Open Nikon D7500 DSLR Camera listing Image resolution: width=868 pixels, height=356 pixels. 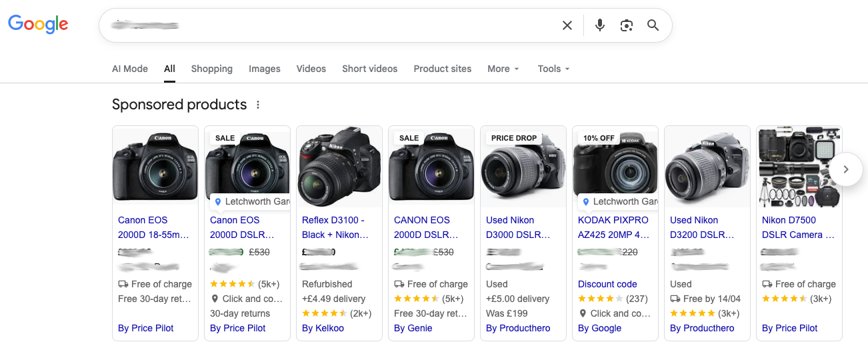point(799,227)
